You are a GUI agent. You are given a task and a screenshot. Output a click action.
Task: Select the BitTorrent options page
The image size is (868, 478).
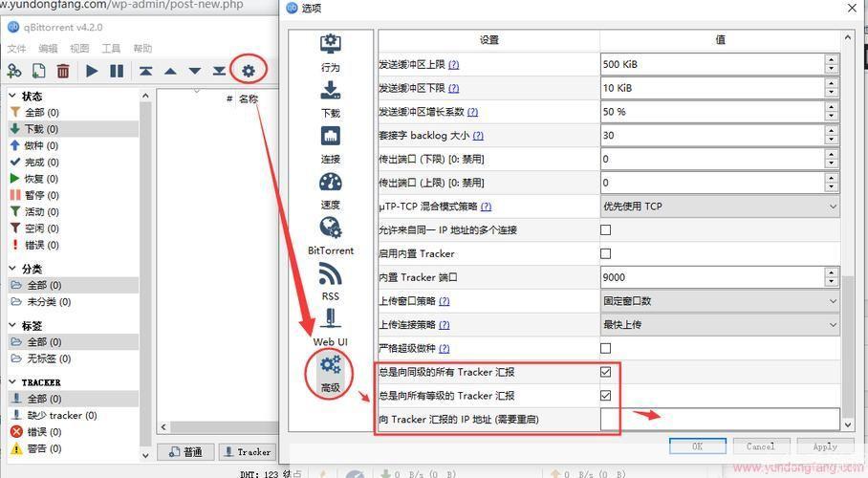(x=331, y=236)
